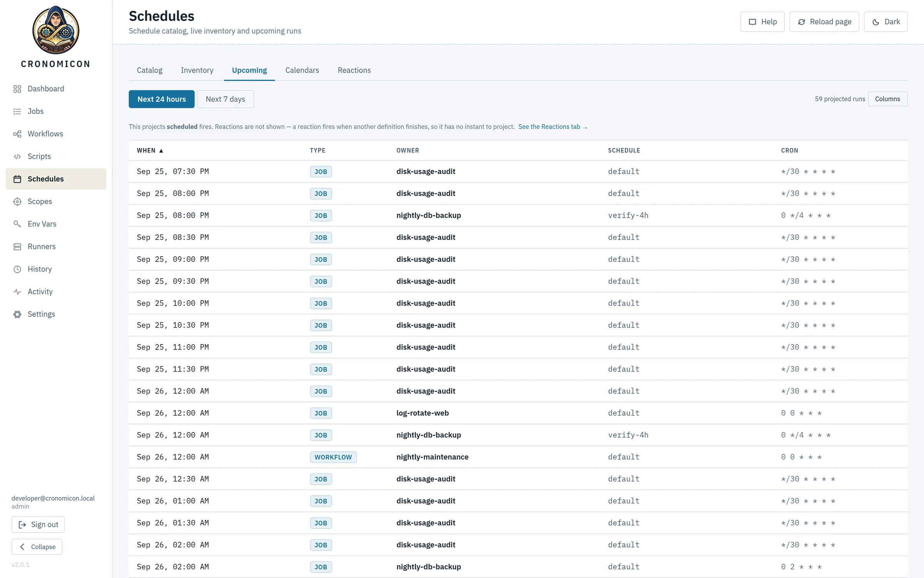Viewport: 924px width, 578px height.
Task: Click nightly-db-backup at Sep 25, 08:00 PM
Action: (x=429, y=215)
